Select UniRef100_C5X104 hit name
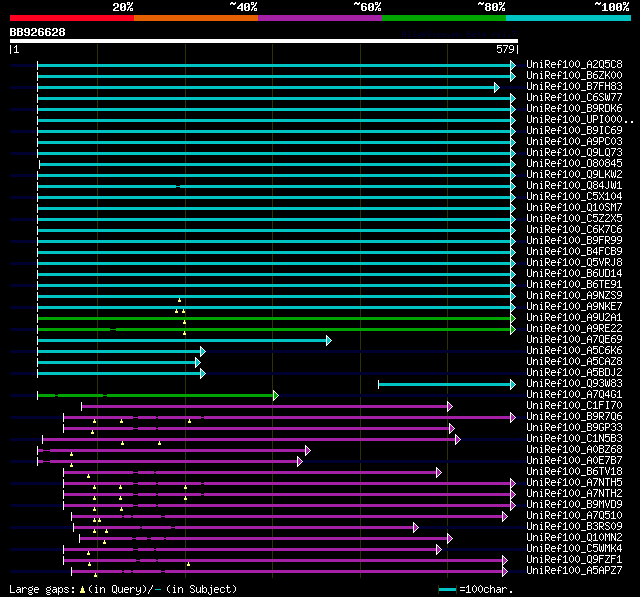Screen dimensions: 640x597 [x=574, y=197]
